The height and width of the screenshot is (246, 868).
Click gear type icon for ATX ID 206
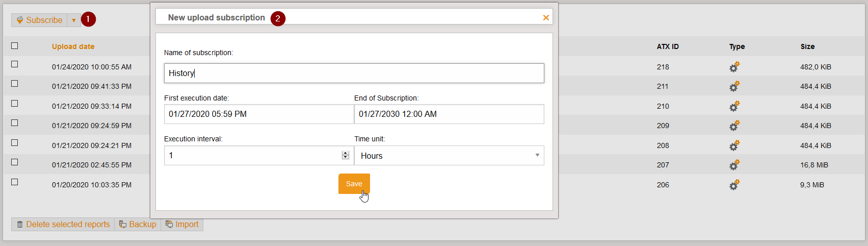pos(734,185)
